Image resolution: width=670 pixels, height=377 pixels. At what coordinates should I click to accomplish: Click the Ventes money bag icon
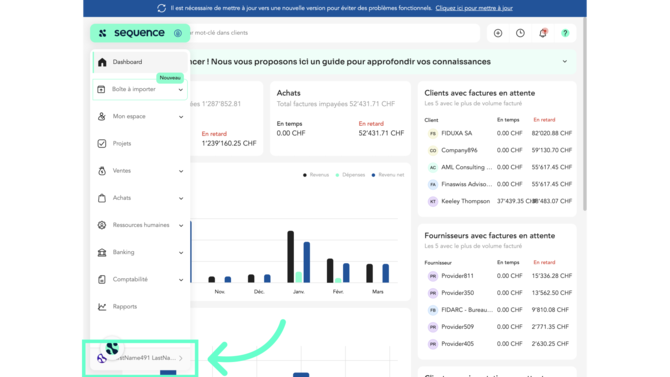click(x=102, y=171)
